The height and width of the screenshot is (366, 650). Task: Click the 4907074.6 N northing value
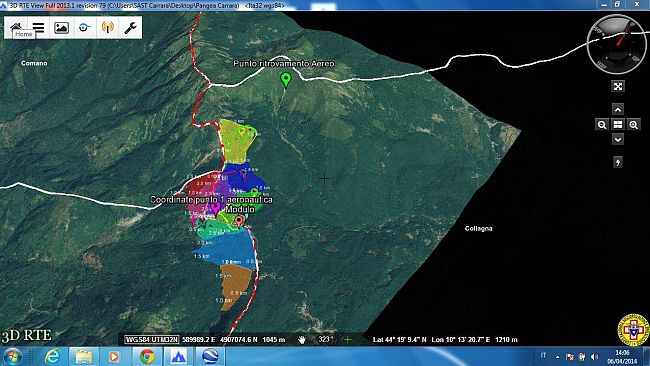(x=239, y=339)
